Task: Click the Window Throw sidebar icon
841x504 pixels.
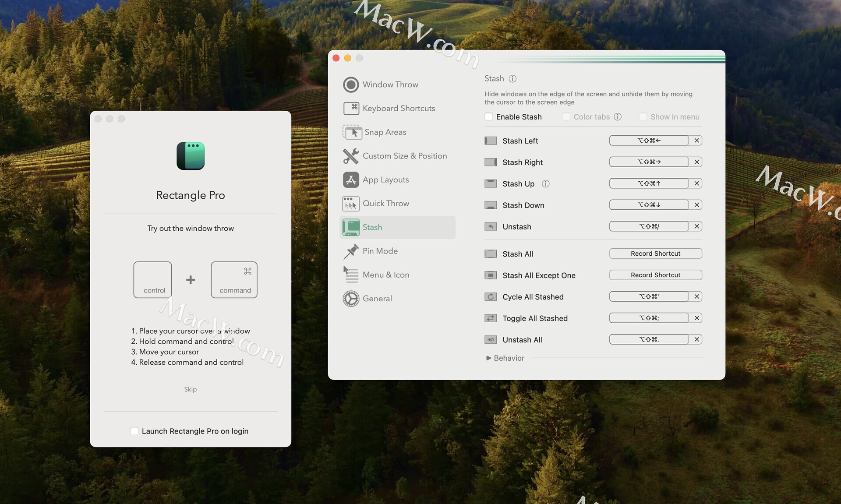Action: tap(351, 85)
